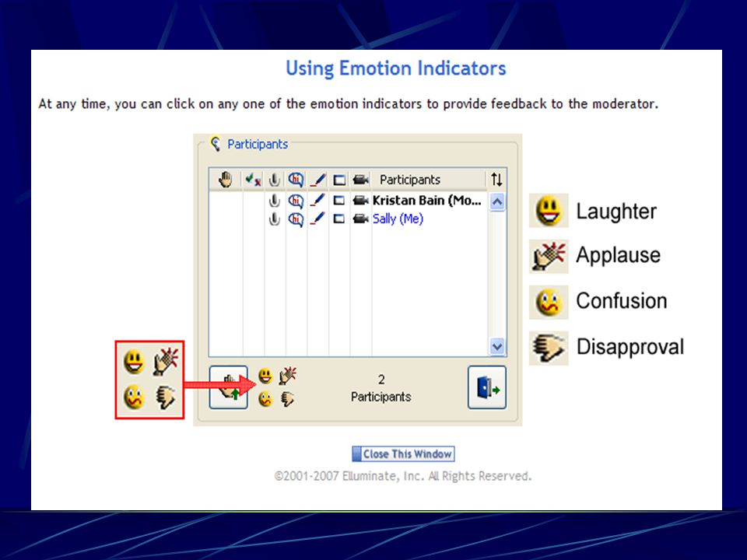
Task: Click the Laughter label text
Action: pos(616,212)
